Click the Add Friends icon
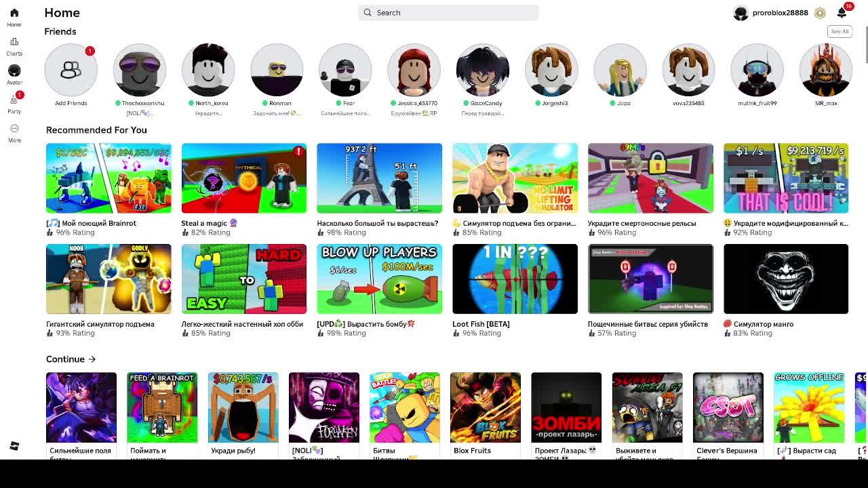868x488 pixels. pyautogui.click(x=71, y=70)
